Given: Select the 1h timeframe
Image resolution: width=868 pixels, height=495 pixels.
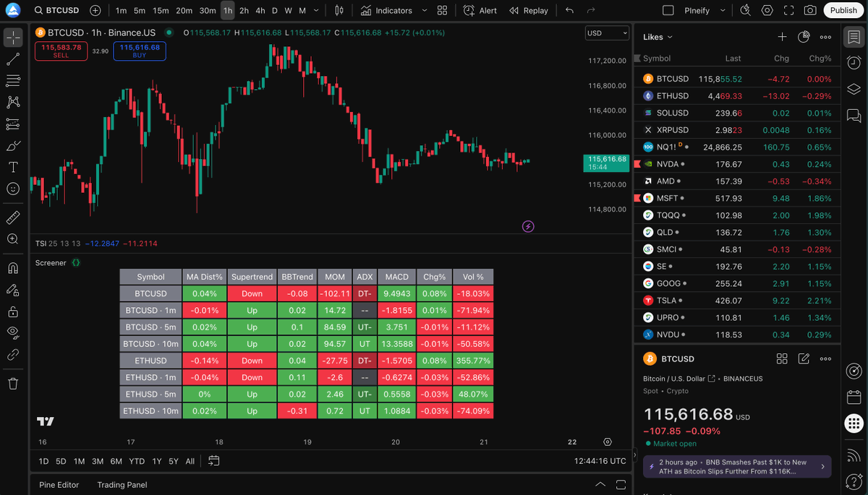Looking at the screenshot, I should 228,10.
